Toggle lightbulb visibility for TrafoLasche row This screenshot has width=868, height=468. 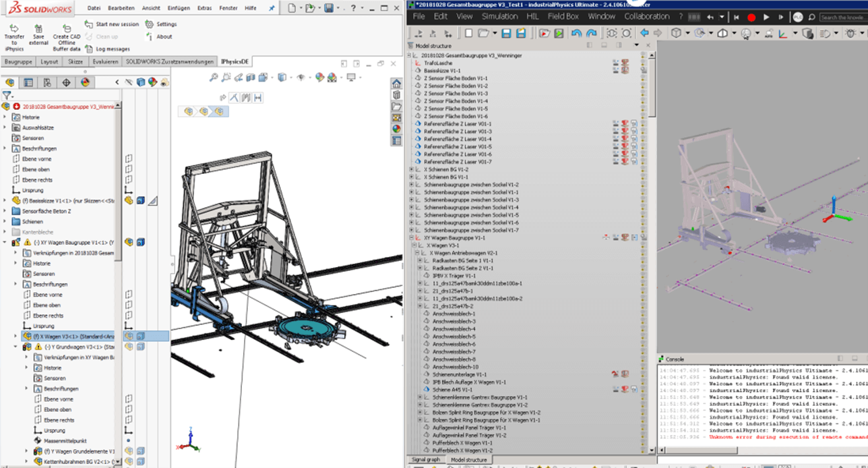643,63
